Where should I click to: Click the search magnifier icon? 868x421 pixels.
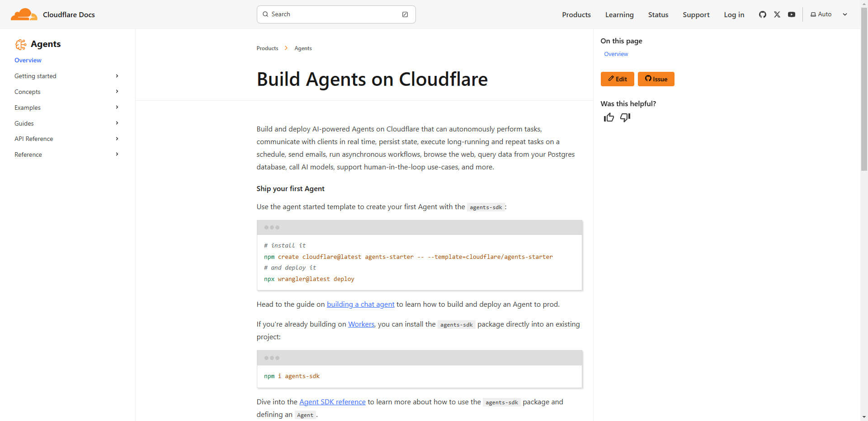pyautogui.click(x=265, y=14)
